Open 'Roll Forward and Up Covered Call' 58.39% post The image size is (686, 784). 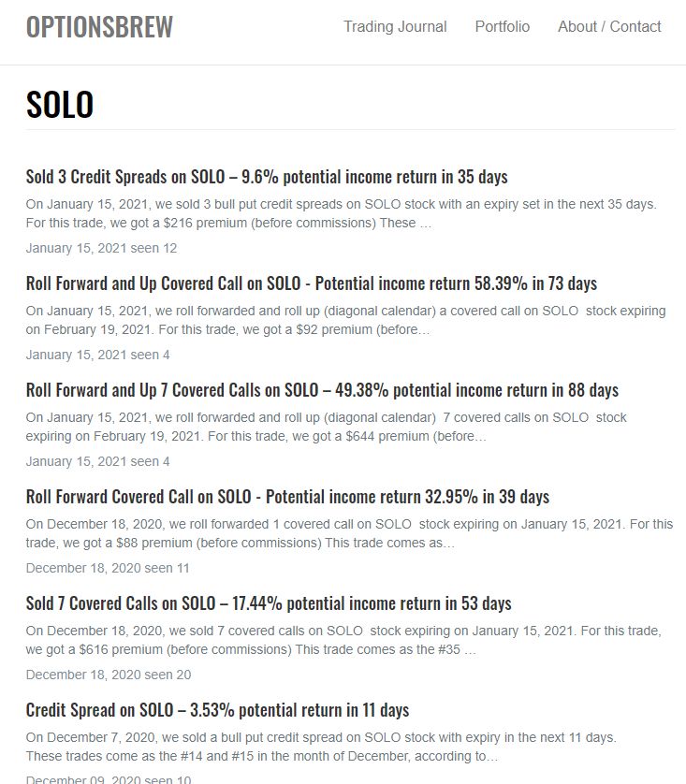pyautogui.click(x=312, y=283)
